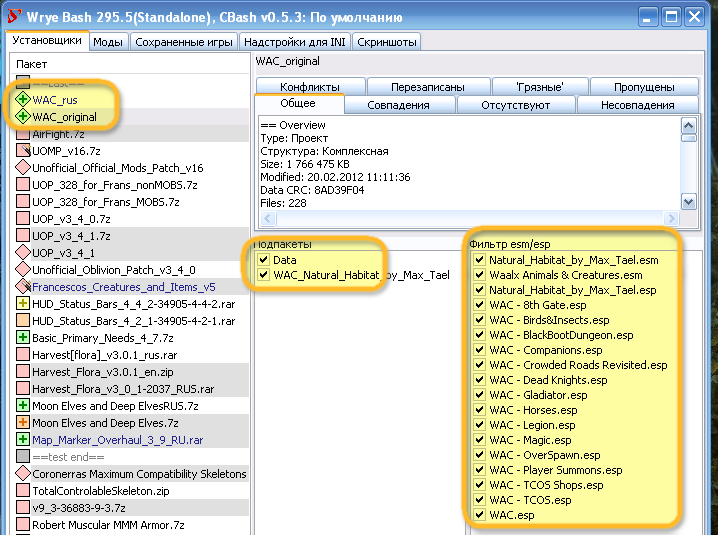718x535 pixels.
Task: Toggle the WAC_Natural_Habitat_by_Max_Tael subpackage checkbox
Action: (x=263, y=275)
